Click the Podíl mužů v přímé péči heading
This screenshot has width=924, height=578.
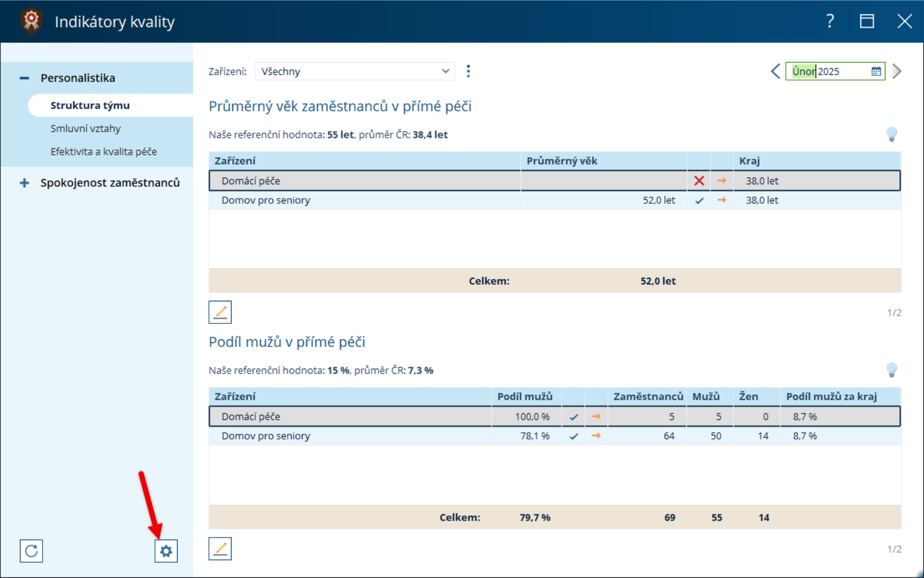pyautogui.click(x=287, y=342)
